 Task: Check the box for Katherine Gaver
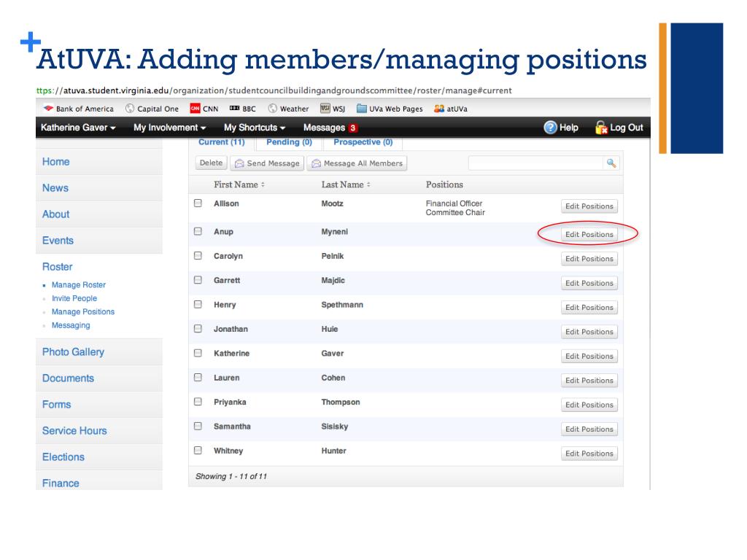point(198,353)
